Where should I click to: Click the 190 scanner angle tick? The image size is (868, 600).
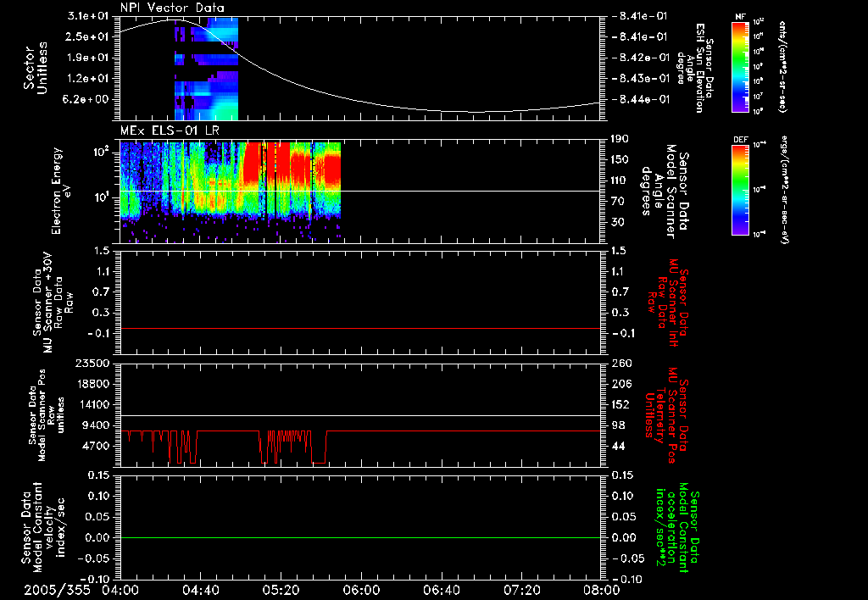620,139
